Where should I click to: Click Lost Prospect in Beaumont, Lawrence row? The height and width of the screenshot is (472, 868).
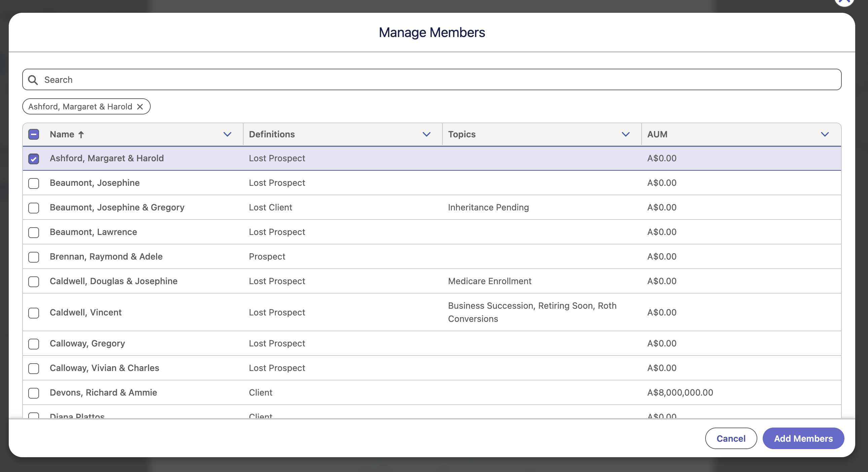[277, 232]
